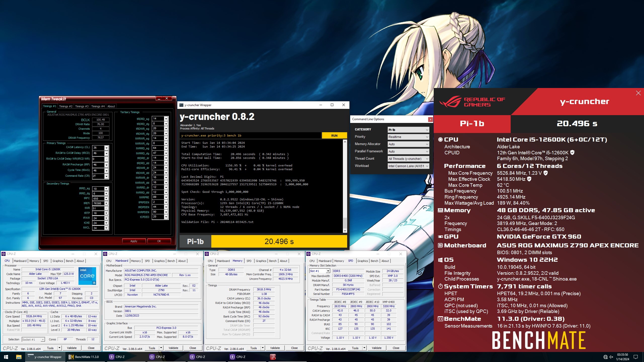Click the y-cruncher command line field
This screenshot has width=644, height=362.
pyautogui.click(x=250, y=136)
